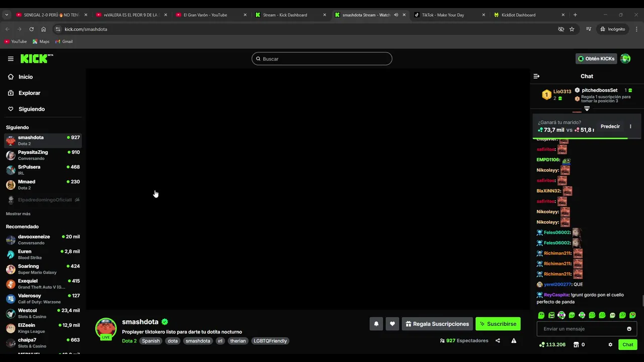Screen dimensions: 644x362
Task: Click the KICK logo
Action: (36, 59)
